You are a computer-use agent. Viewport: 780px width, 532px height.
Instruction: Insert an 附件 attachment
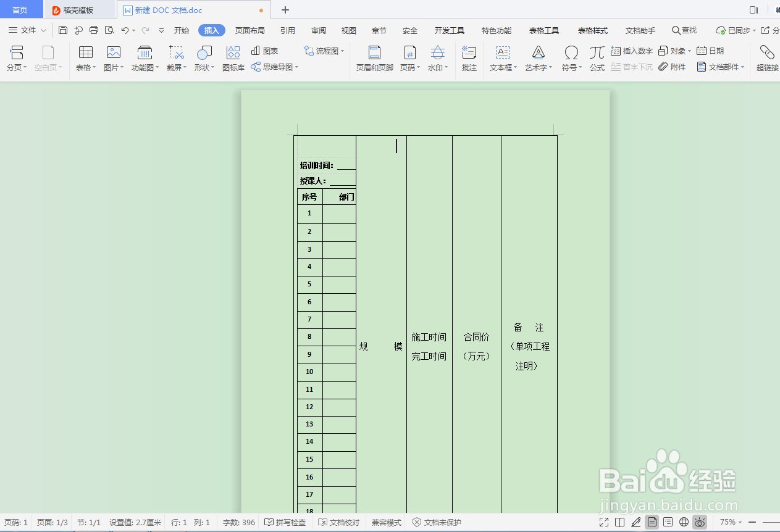[672, 67]
